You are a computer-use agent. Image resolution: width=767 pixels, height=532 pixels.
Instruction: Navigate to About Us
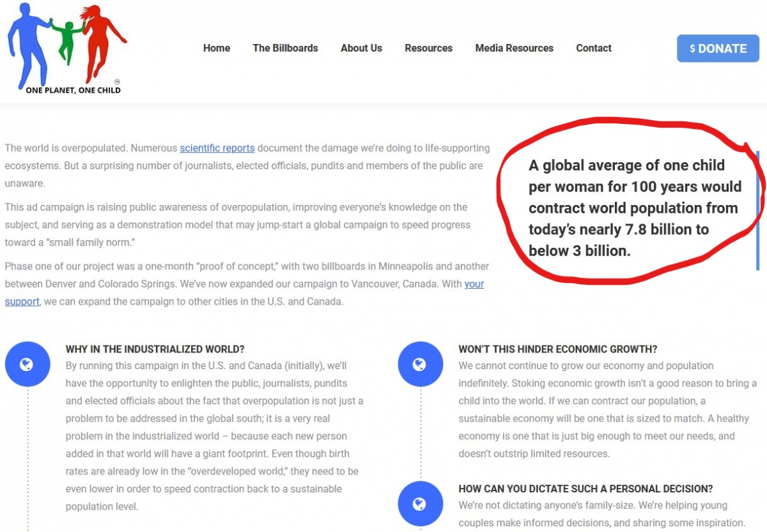click(x=361, y=48)
